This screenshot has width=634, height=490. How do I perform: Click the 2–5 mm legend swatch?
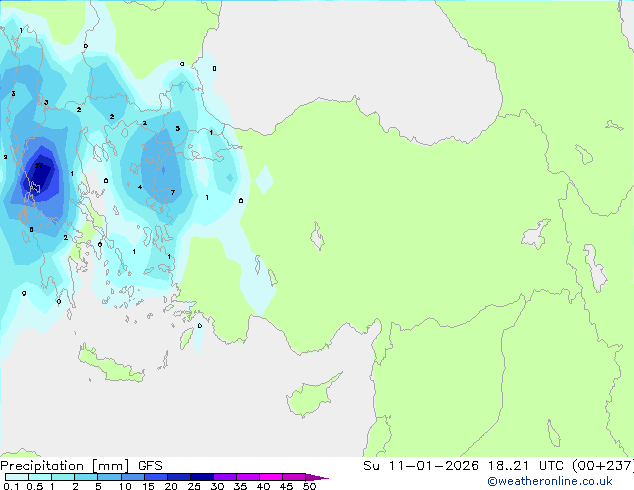(x=86, y=477)
